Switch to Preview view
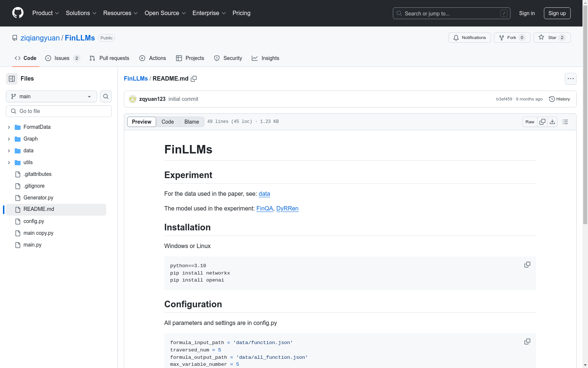588x368 pixels. (x=141, y=122)
